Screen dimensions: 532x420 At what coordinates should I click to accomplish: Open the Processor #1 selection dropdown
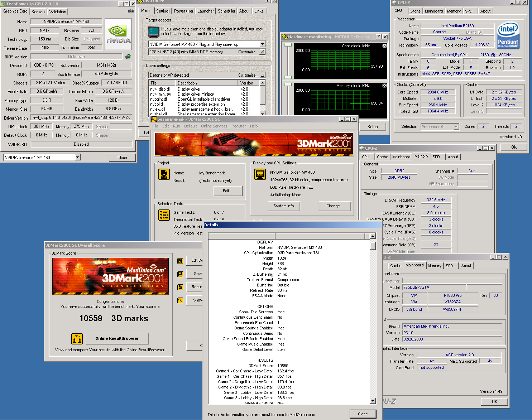click(456, 127)
